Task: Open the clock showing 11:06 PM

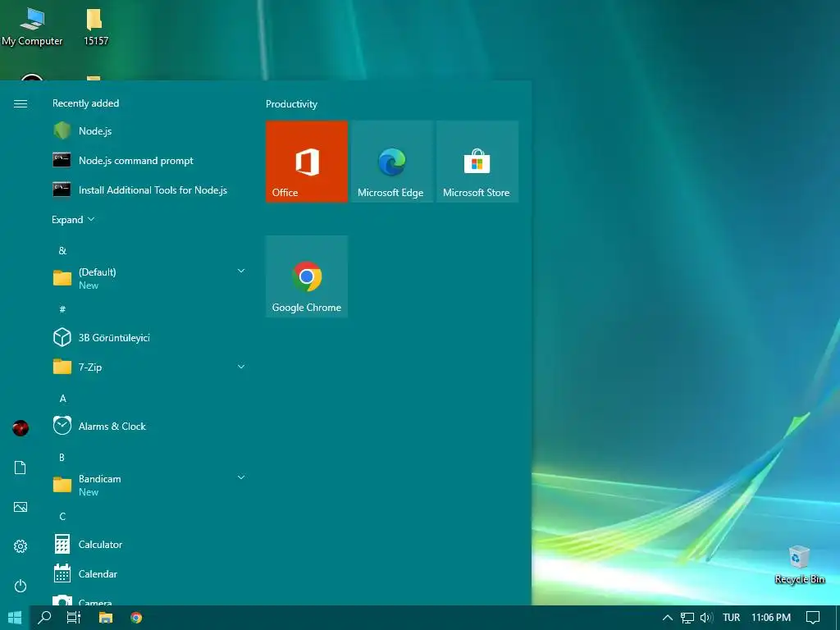Action: click(x=771, y=618)
